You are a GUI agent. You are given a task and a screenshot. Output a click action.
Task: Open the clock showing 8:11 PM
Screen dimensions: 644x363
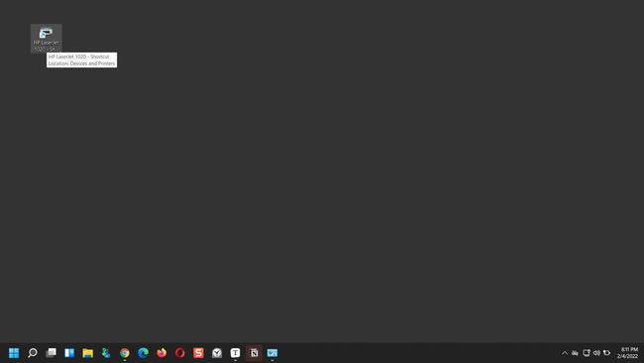tap(627, 353)
